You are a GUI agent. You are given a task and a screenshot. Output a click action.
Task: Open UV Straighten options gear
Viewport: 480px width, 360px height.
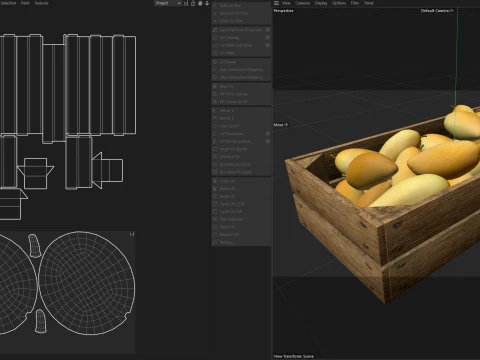[268, 133]
